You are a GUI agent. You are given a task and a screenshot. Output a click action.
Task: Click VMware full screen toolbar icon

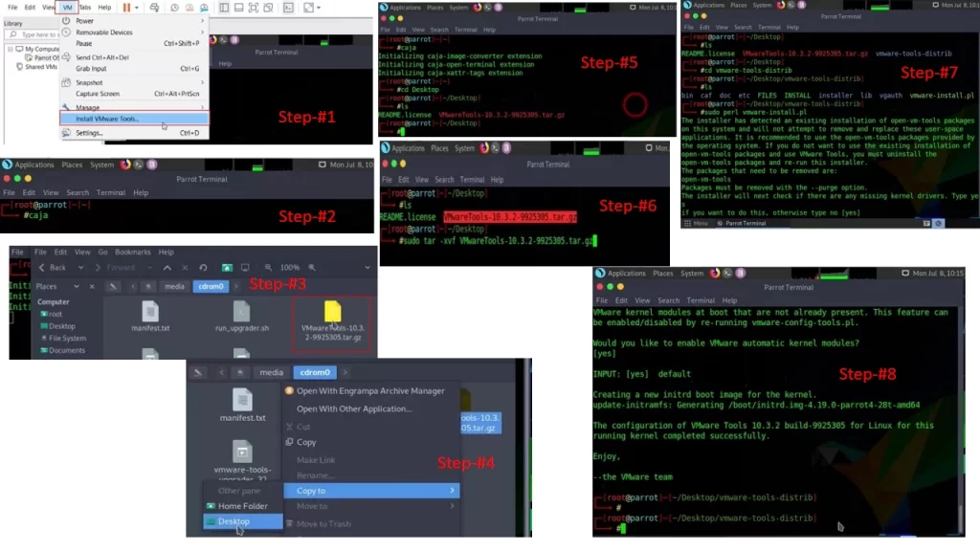pos(253,8)
